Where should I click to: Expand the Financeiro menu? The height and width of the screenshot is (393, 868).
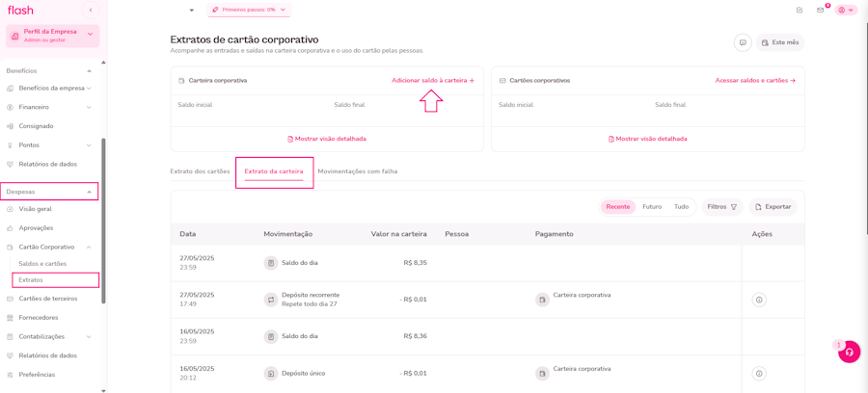(x=89, y=107)
